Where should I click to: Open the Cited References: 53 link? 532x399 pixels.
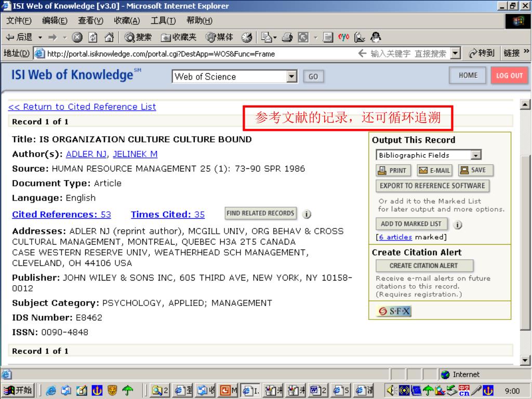tap(61, 215)
